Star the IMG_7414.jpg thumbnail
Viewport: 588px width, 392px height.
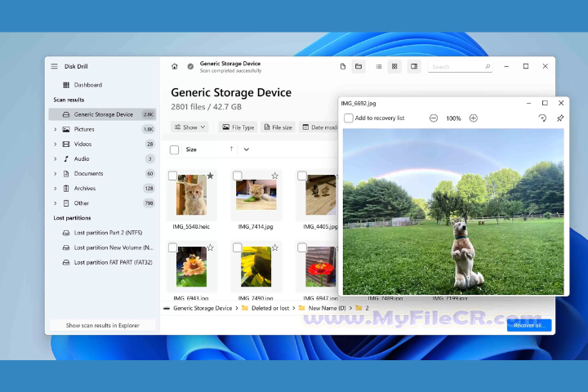pos(275,176)
